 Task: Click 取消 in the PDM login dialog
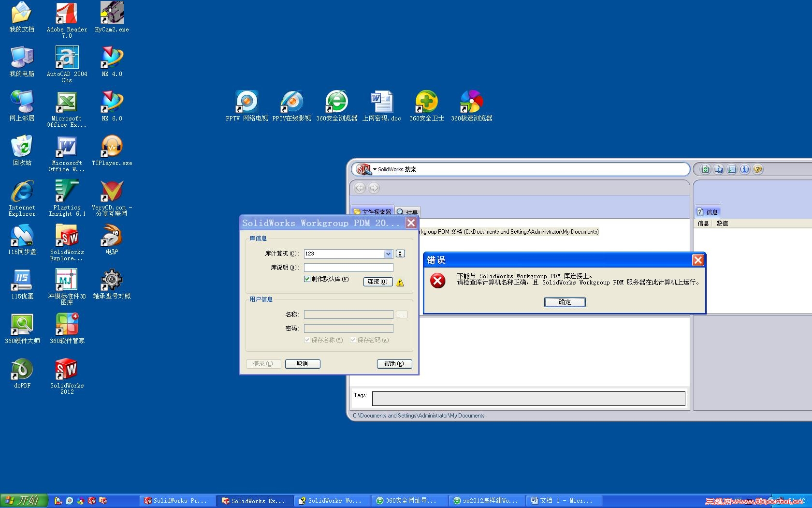pyautogui.click(x=302, y=364)
